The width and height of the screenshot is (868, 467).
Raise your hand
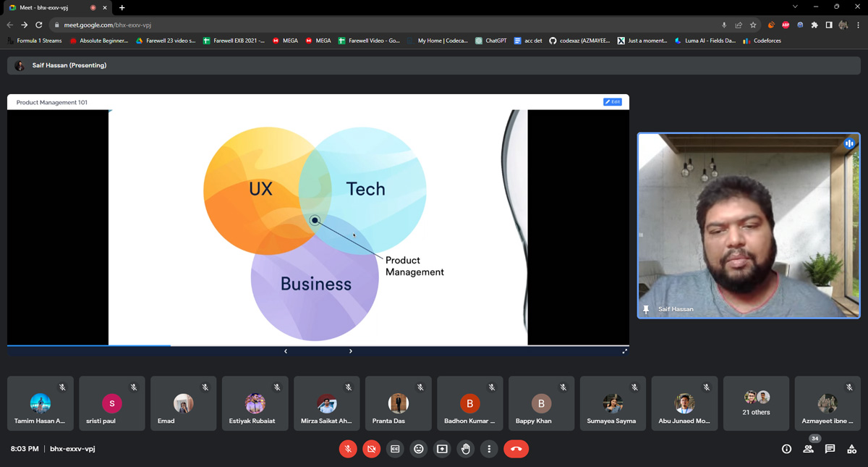pyautogui.click(x=466, y=449)
